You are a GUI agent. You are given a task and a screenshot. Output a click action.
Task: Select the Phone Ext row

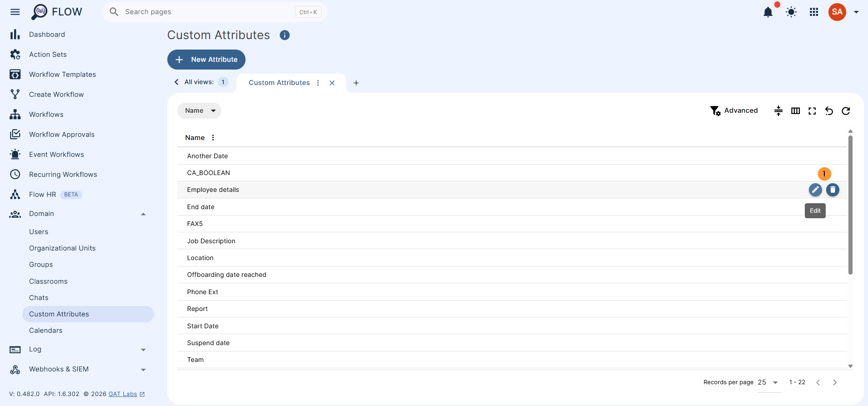(512, 292)
